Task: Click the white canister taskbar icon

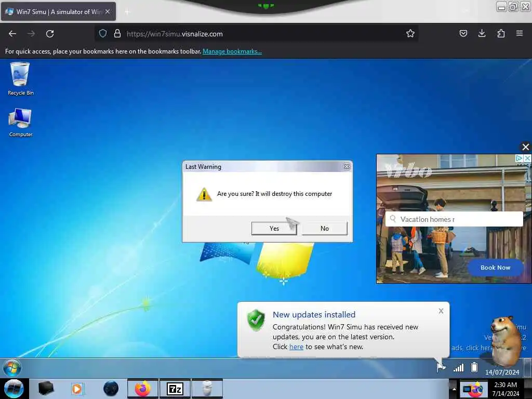Action: point(207,389)
